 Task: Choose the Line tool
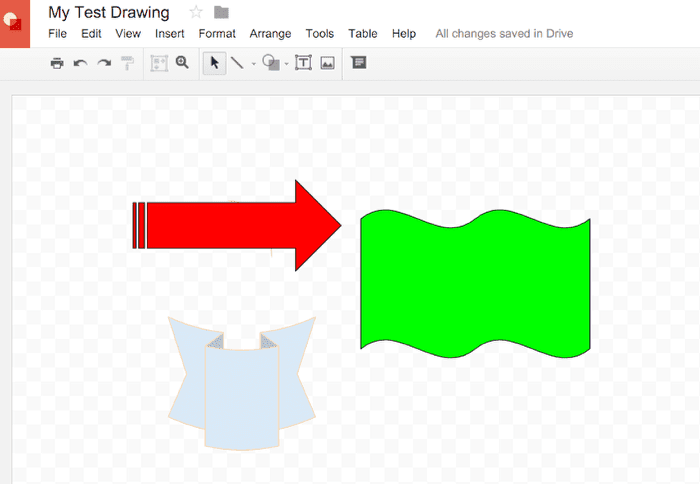(237, 63)
